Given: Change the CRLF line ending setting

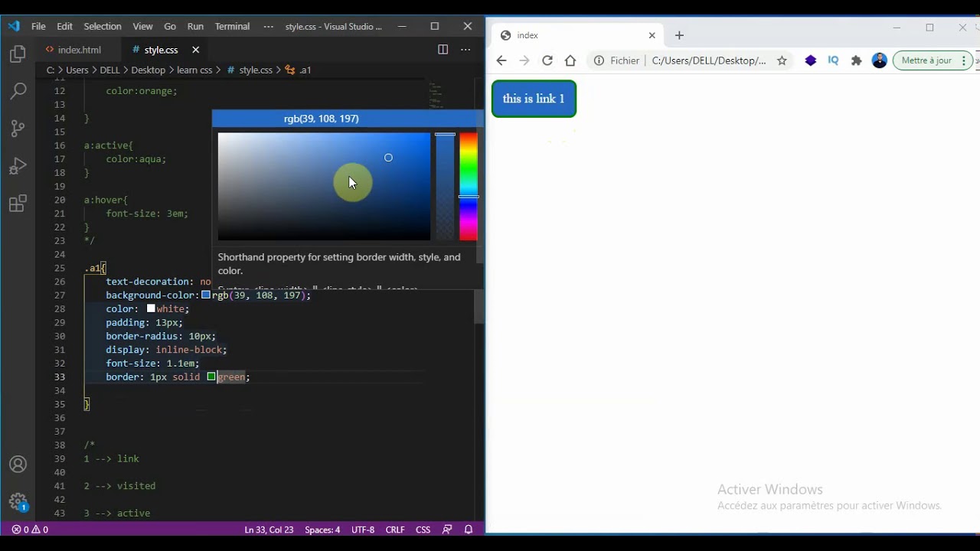Looking at the screenshot, I should pyautogui.click(x=395, y=530).
